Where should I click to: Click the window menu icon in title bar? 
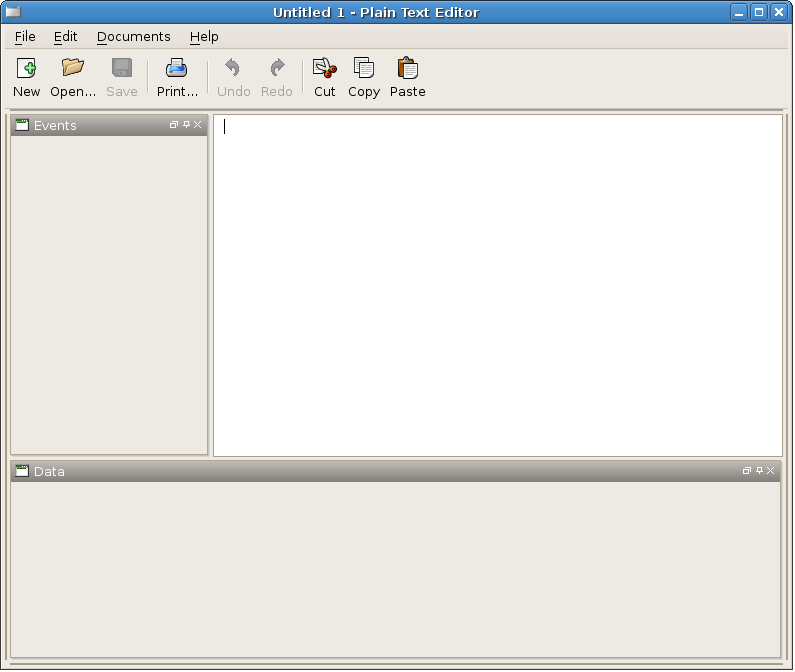(13, 12)
